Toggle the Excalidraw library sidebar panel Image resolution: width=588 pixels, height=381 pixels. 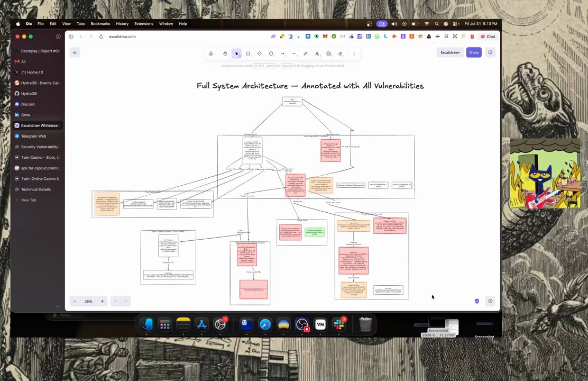coord(490,52)
